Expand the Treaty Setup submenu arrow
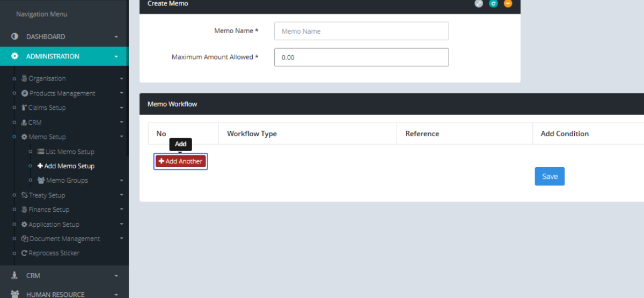The image size is (644, 298). tap(121, 196)
